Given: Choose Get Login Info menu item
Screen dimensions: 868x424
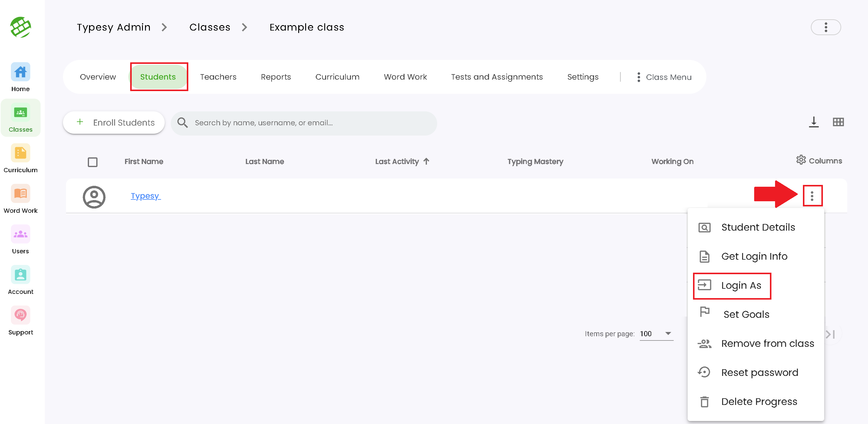Looking at the screenshot, I should coord(755,256).
